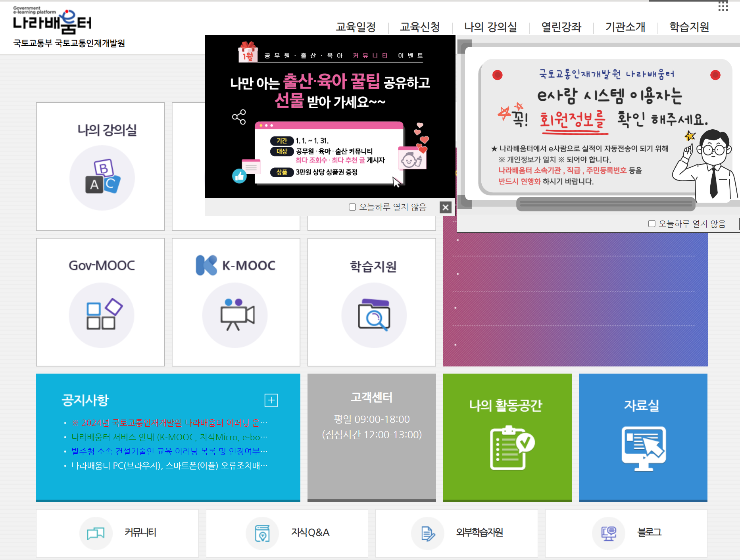Click the gift box 1월 icon
Viewport: 740px width, 560px height.
coord(248,52)
